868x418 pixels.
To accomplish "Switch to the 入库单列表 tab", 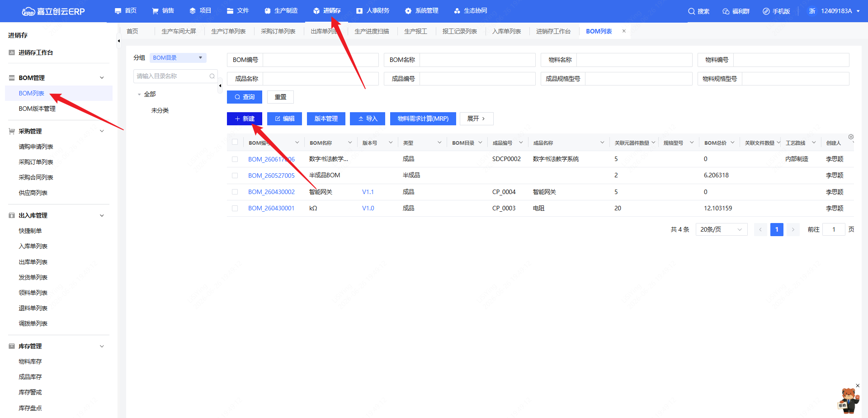I will [506, 31].
